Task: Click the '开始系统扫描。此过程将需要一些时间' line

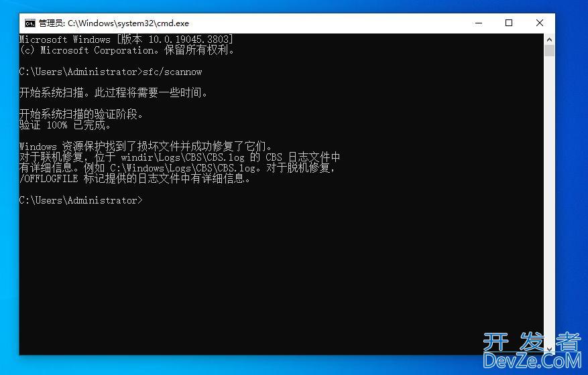Action: click(113, 93)
